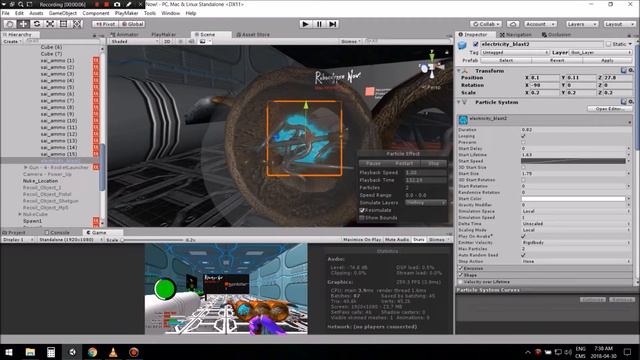Switch to the Asset Store tab
The image size is (640, 360).
(253, 35)
